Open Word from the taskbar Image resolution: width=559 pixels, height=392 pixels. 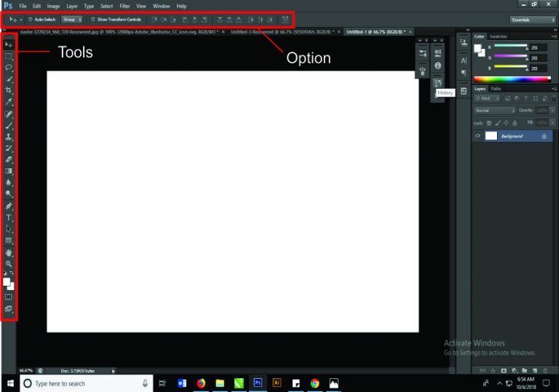pyautogui.click(x=182, y=383)
